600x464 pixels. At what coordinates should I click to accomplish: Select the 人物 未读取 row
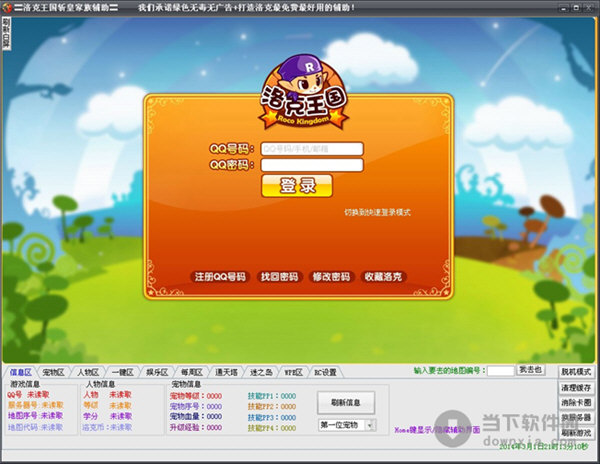point(108,394)
